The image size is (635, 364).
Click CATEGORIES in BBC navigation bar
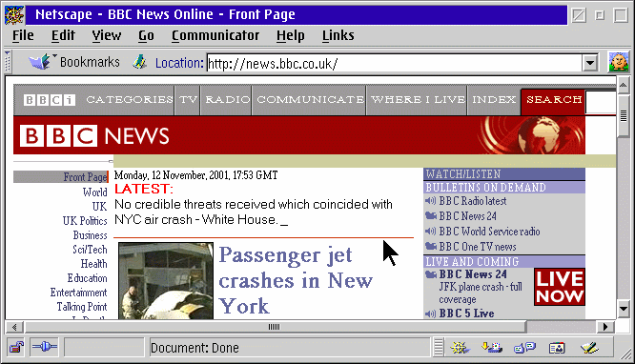coord(130,100)
